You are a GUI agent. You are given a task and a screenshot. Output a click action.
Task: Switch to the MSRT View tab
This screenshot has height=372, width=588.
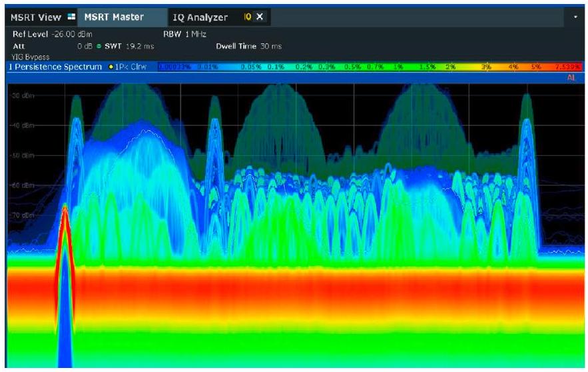(35, 17)
